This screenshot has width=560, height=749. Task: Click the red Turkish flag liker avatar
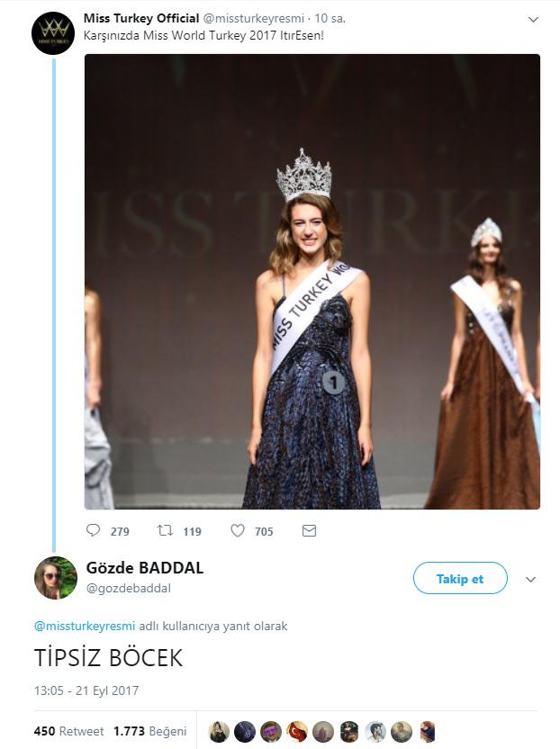pyautogui.click(x=297, y=732)
